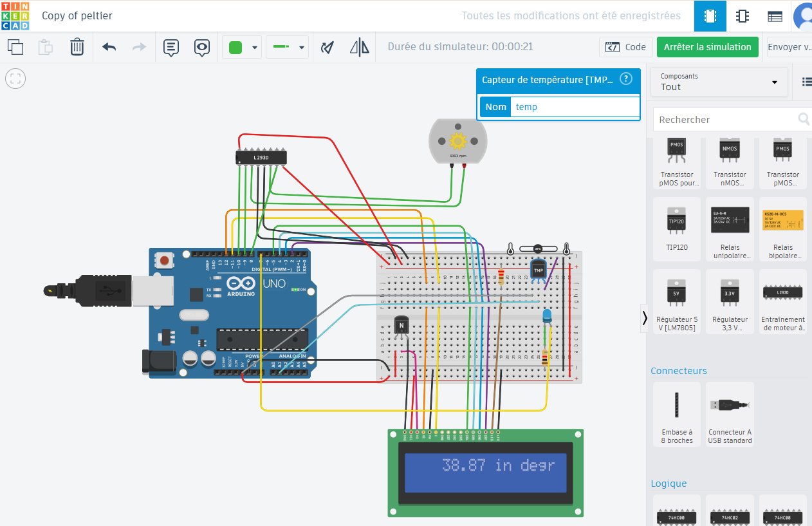Select the green wire color swatch
This screenshot has width=812, height=526.
coord(235,47)
